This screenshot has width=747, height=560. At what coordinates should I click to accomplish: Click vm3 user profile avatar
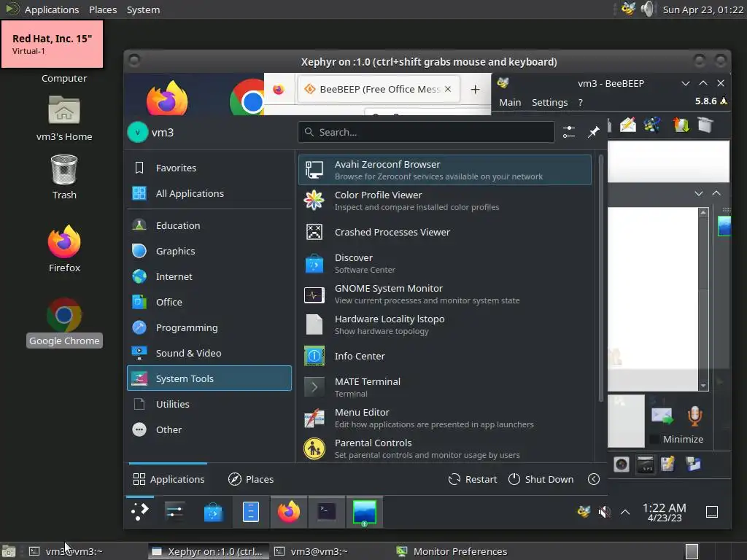pos(138,133)
